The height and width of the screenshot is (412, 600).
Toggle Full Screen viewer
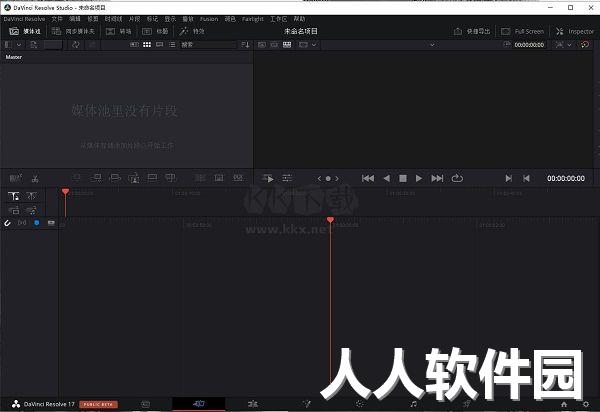click(522, 31)
